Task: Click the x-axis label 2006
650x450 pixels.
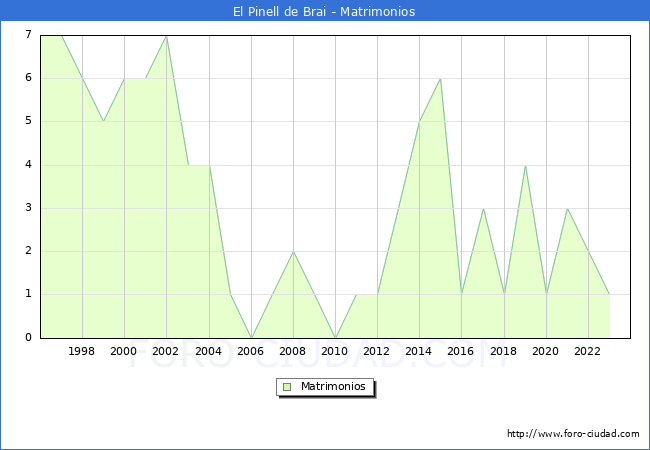Action: pyautogui.click(x=250, y=351)
